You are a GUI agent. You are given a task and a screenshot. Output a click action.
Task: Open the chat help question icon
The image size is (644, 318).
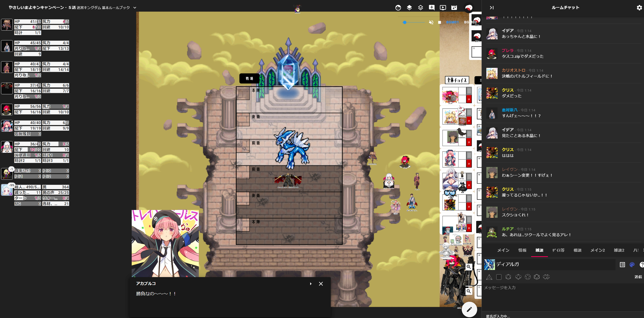tap(641, 265)
